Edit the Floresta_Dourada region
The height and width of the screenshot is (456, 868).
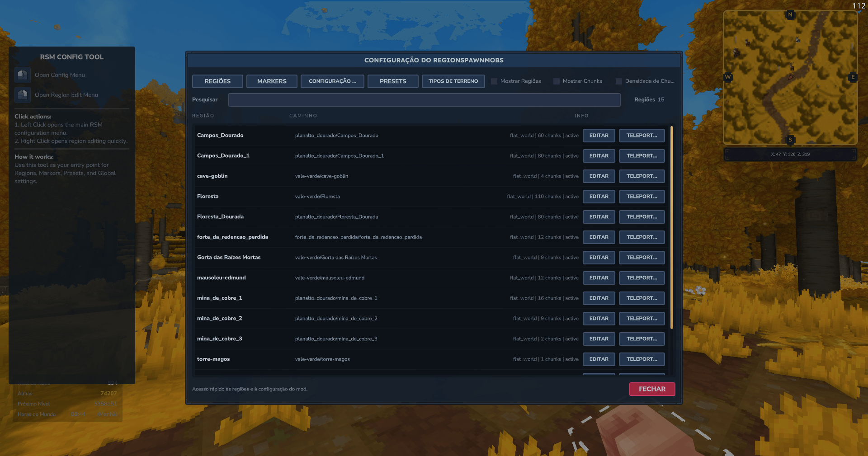tap(599, 217)
